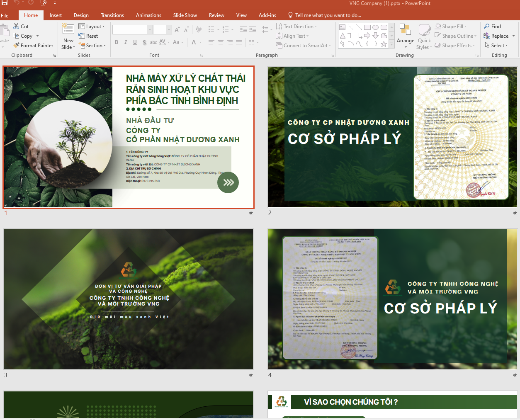Pick the star shape in shapes gallery
520x420 pixels.
click(384, 44)
